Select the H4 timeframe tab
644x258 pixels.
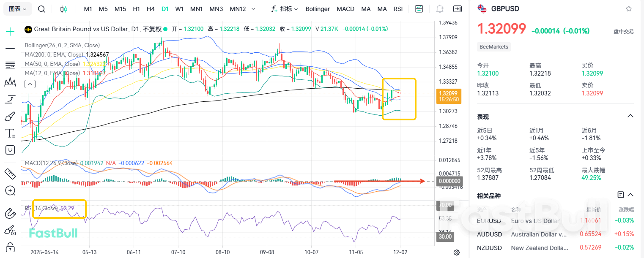click(x=151, y=8)
